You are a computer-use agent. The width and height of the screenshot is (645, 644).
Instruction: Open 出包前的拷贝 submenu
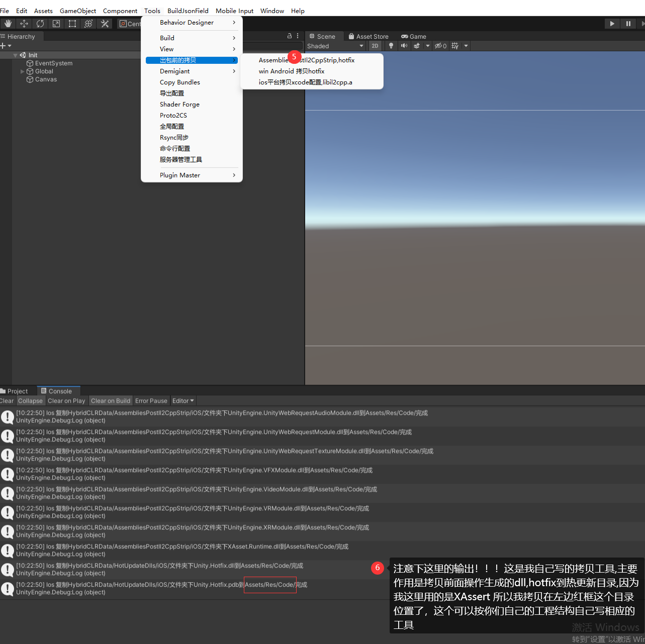[192, 60]
